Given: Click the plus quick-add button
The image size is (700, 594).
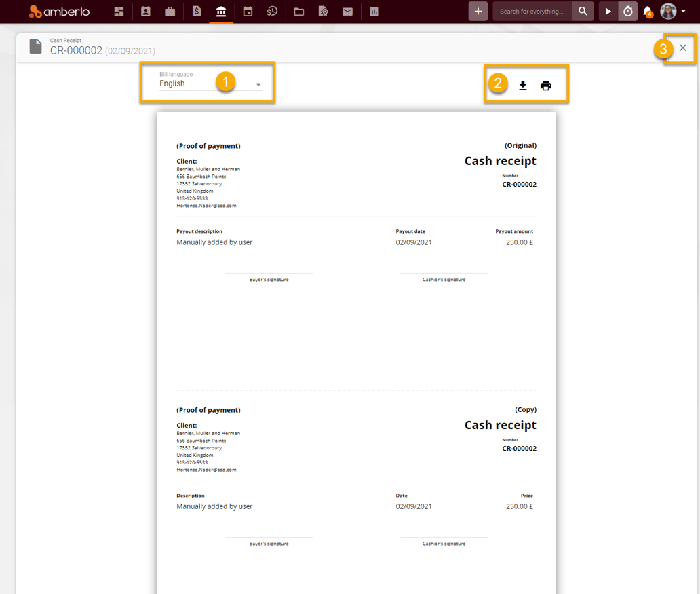Looking at the screenshot, I should [478, 12].
